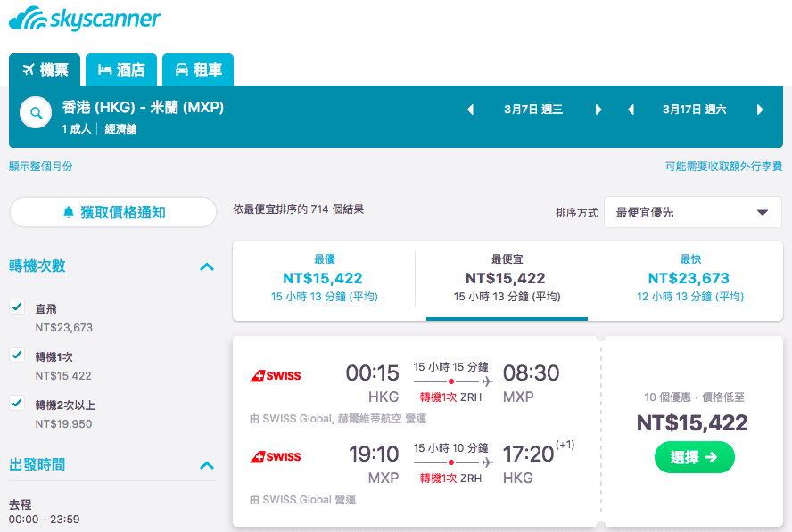Click 經濟艙 cabin class text
Image resolution: width=792 pixels, height=532 pixels.
click(x=120, y=129)
